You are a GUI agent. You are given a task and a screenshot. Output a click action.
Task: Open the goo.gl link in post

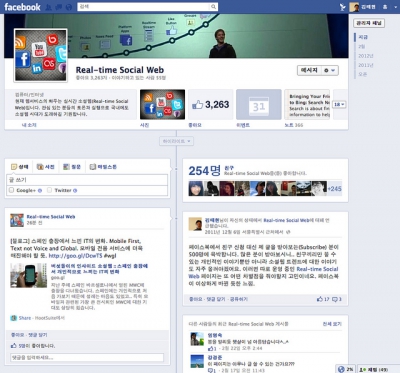pos(75,256)
